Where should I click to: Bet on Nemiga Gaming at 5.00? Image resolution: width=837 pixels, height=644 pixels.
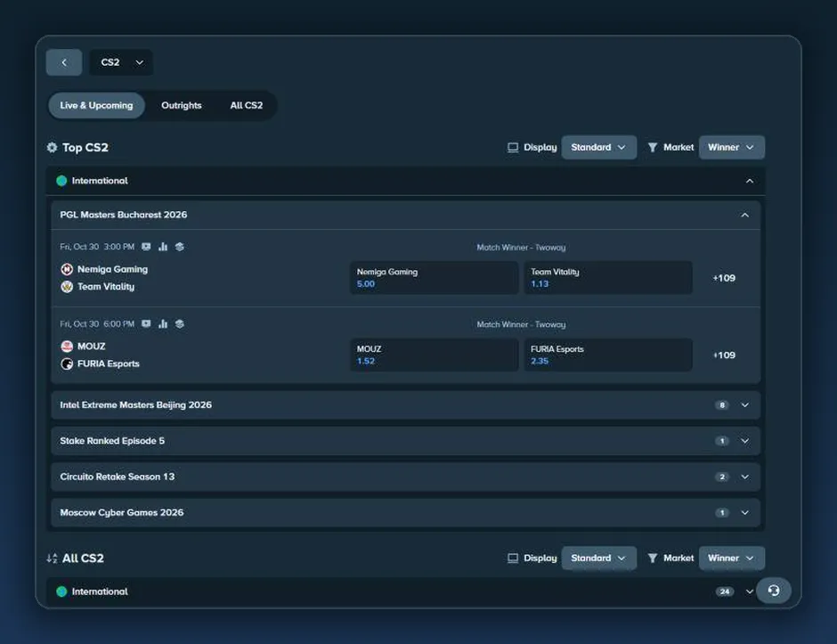tap(434, 278)
